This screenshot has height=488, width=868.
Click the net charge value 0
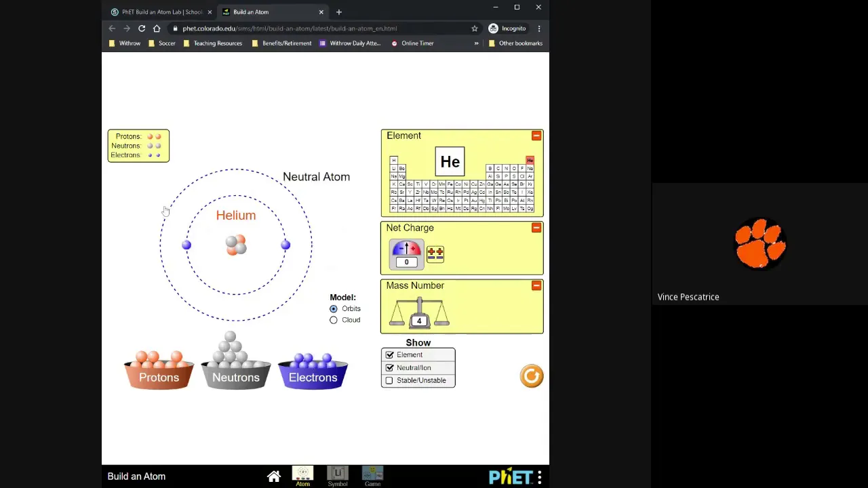tap(407, 262)
